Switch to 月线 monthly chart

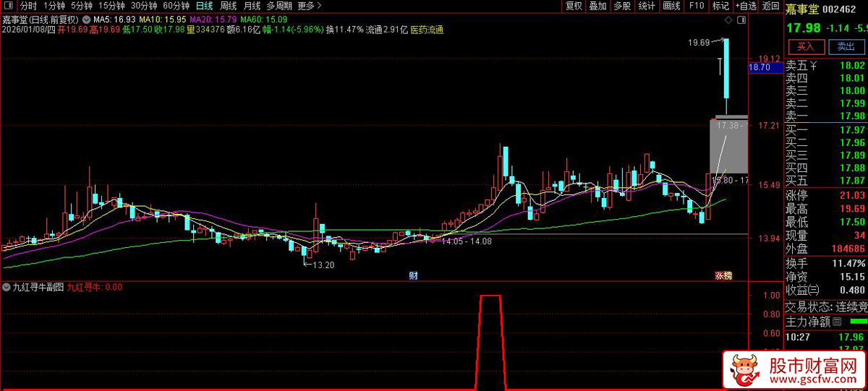click(x=252, y=6)
